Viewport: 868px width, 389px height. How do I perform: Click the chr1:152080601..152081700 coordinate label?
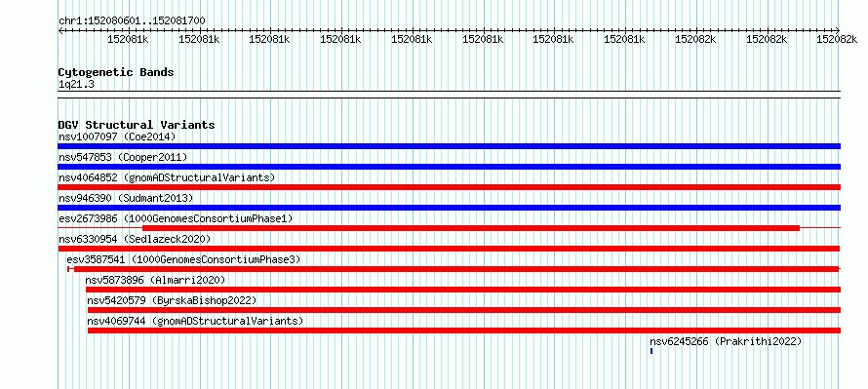click(x=132, y=21)
